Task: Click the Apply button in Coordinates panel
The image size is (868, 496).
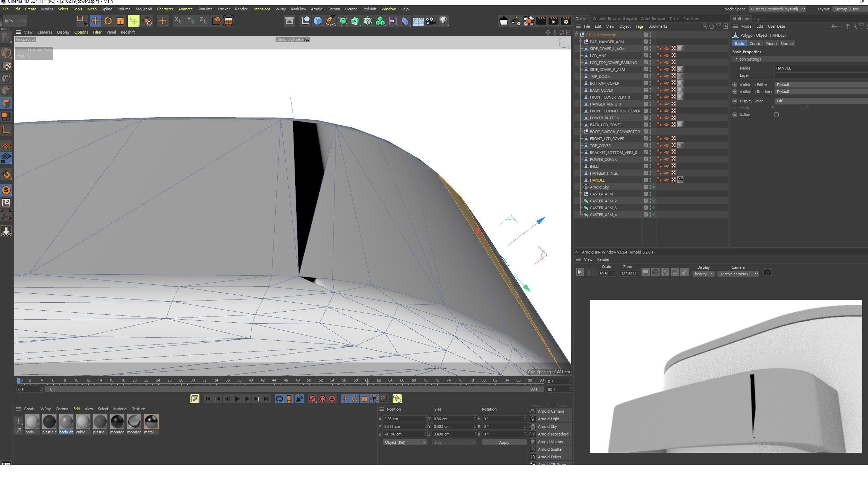Action: point(504,442)
